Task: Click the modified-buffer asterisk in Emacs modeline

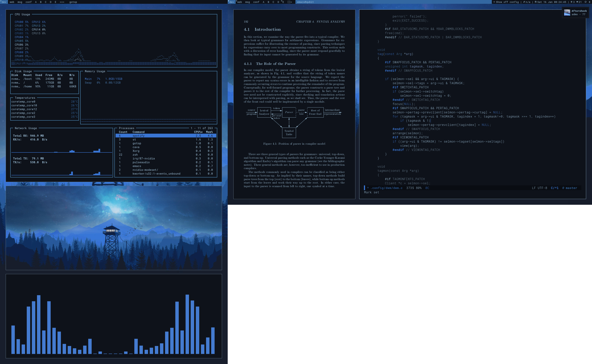Action: pyautogui.click(x=368, y=188)
